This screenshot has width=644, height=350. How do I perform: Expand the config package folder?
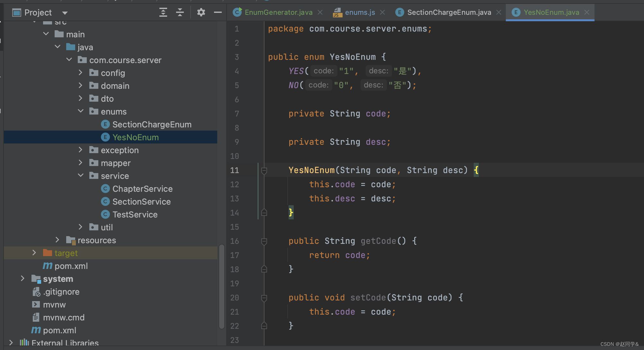[81, 73]
